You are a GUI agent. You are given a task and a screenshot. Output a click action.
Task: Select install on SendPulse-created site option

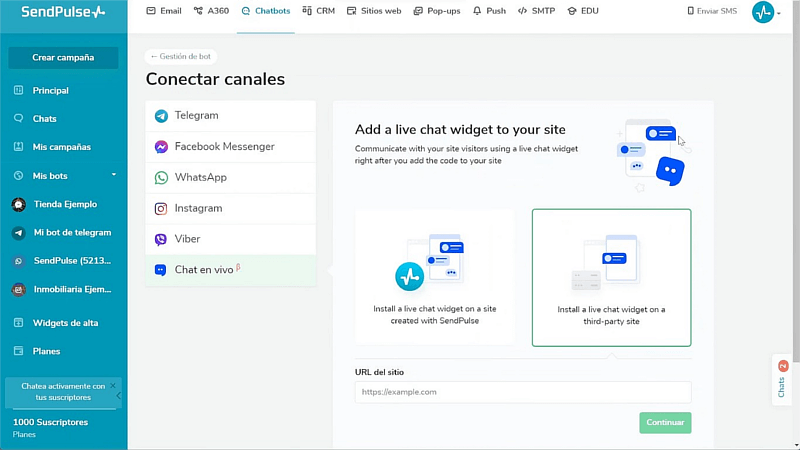(434, 278)
